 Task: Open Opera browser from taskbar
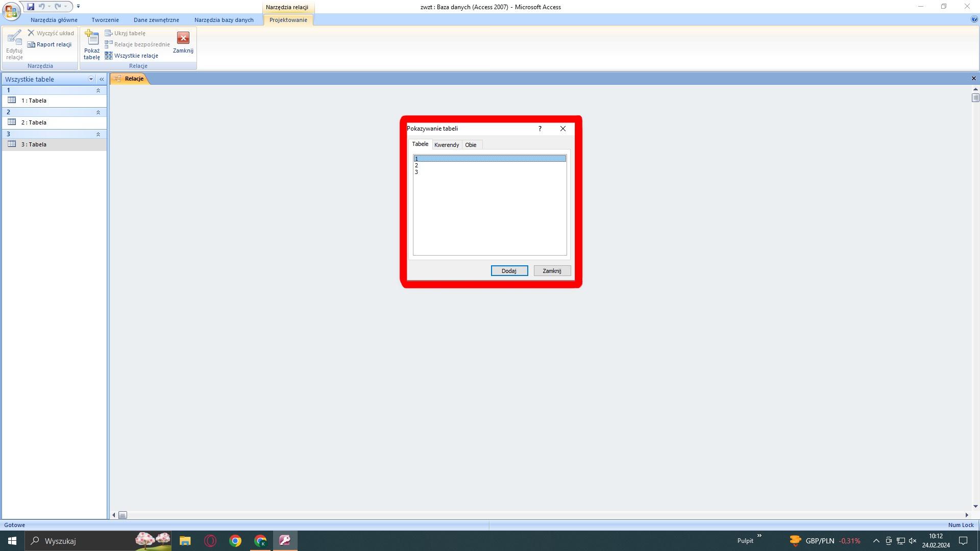(210, 541)
